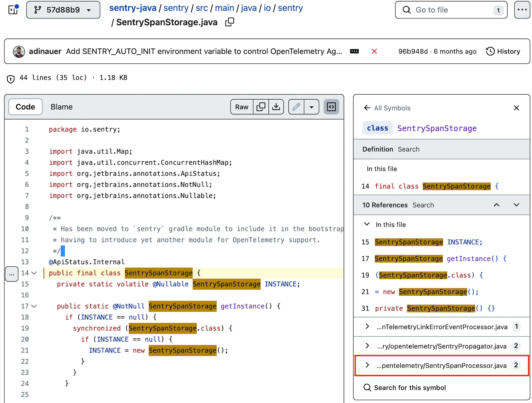532x403 pixels.
Task: Copy raw file contents icon
Action: point(261,107)
